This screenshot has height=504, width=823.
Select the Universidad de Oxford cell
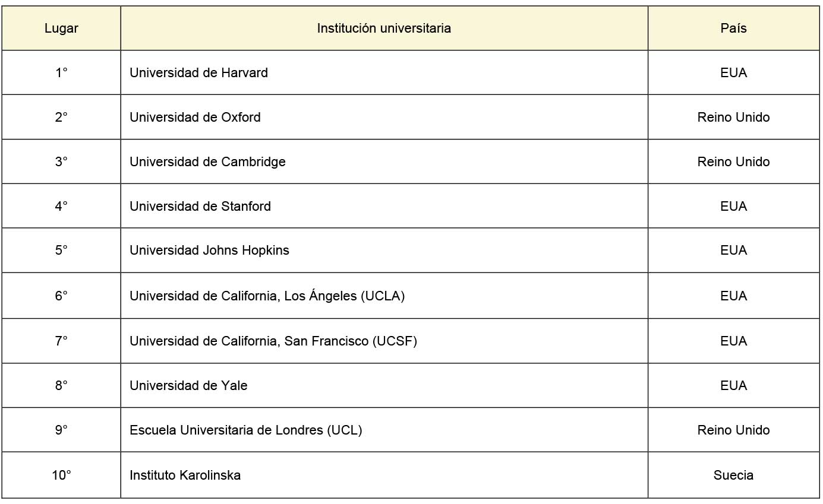(195, 118)
